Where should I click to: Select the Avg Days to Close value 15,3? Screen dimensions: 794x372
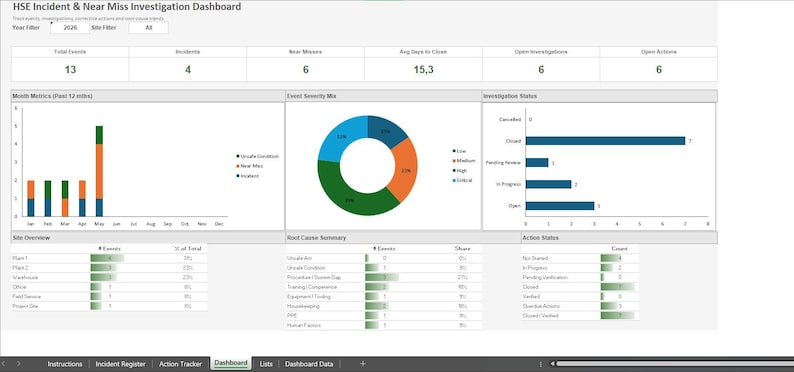(423, 69)
